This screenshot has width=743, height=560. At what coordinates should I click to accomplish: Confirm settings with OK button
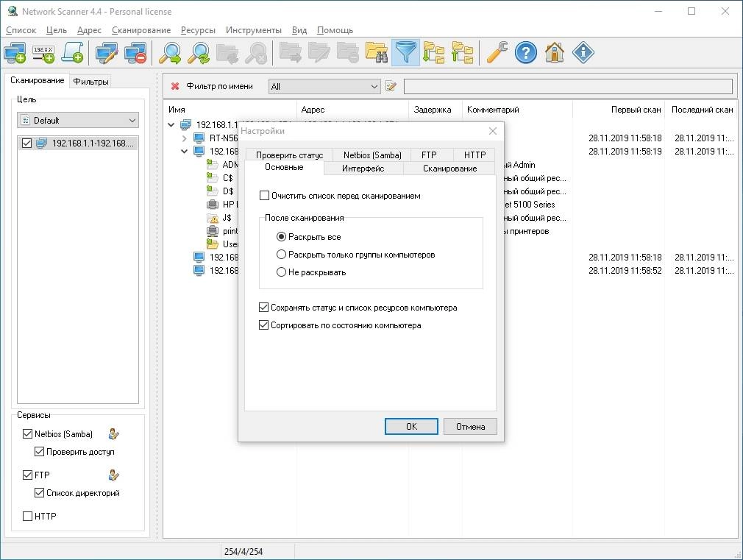pyautogui.click(x=411, y=426)
